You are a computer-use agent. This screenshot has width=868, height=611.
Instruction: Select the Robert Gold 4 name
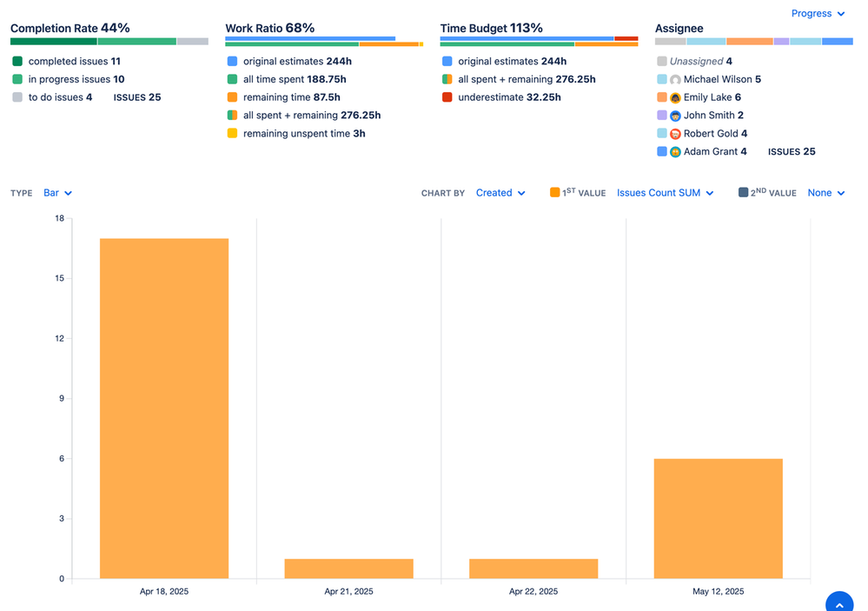(715, 134)
